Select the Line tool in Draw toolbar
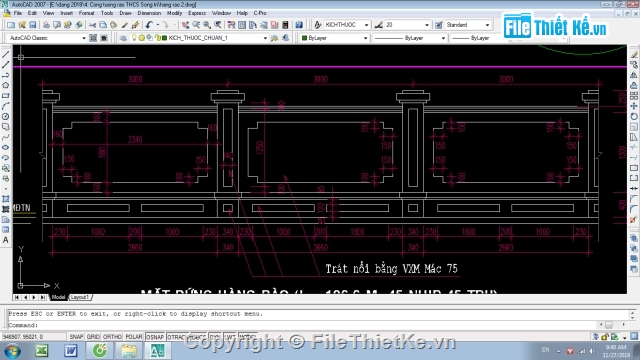 coord(5,54)
